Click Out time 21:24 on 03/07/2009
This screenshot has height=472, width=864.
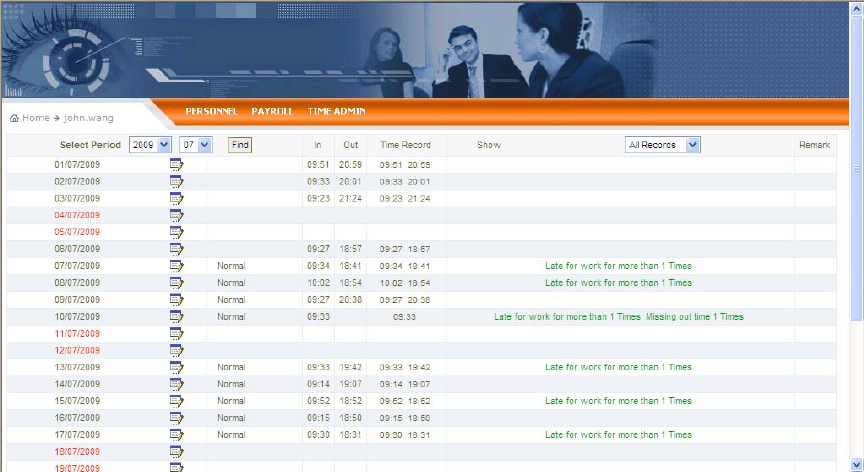click(350, 198)
